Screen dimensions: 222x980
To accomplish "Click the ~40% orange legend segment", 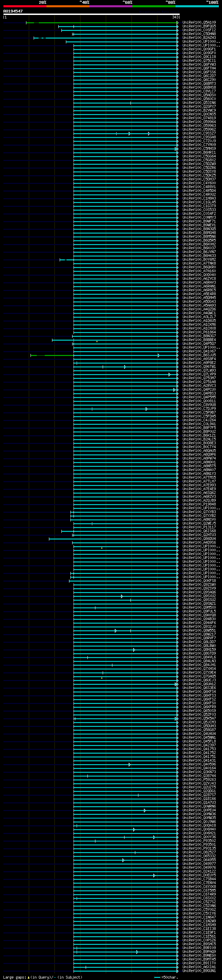I will pyautogui.click(x=68, y=6).
